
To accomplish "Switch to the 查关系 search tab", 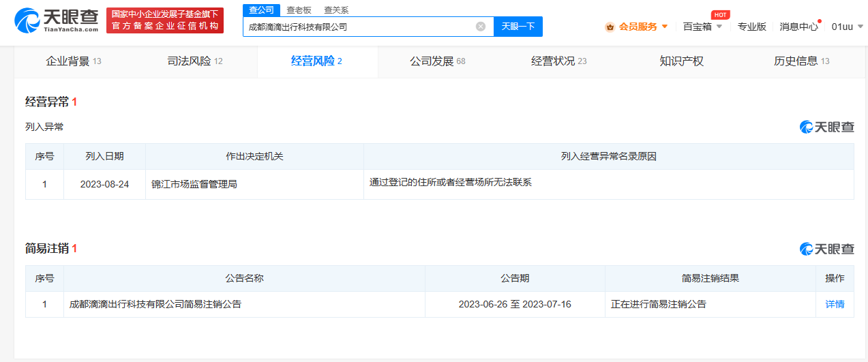I will 335,10.
